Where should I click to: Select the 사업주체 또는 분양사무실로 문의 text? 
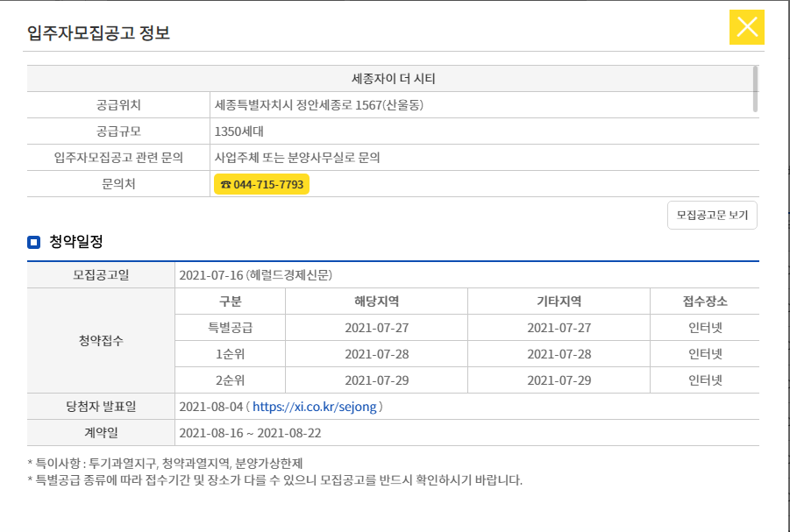pyautogui.click(x=297, y=158)
